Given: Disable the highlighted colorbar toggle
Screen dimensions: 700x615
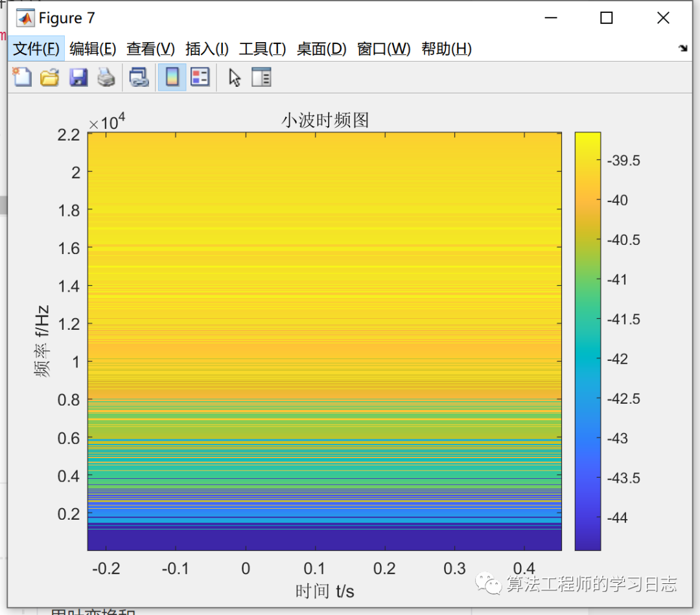Looking at the screenshot, I should point(171,76).
